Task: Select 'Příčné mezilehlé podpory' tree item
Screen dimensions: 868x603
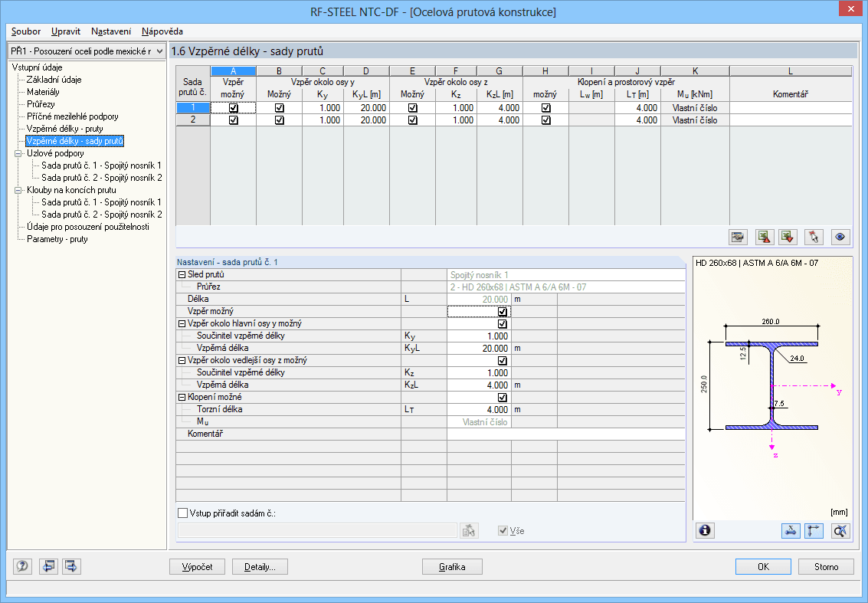Action: (73, 116)
